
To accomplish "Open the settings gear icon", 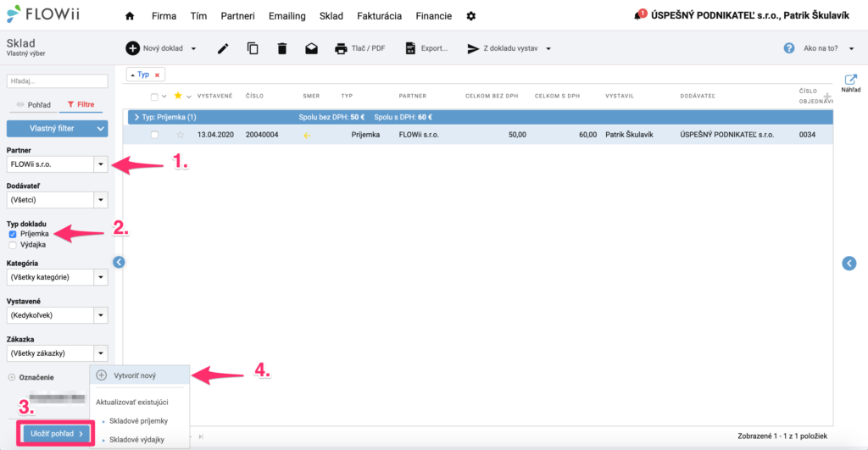I will [471, 16].
